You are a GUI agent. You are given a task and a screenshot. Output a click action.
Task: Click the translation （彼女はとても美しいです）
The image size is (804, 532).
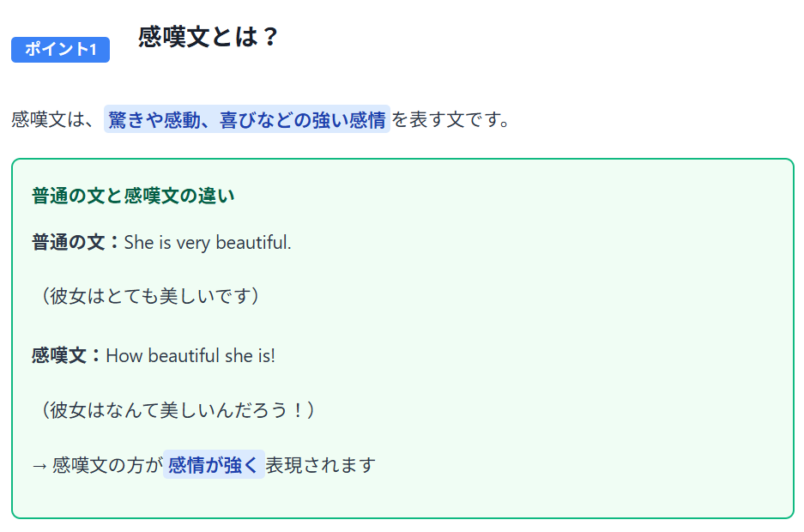pos(149,296)
